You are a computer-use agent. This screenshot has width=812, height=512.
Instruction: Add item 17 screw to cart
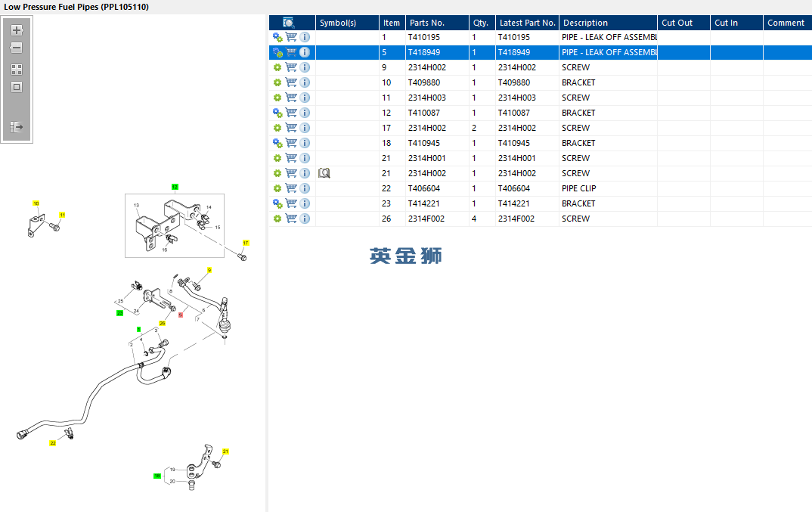(x=291, y=128)
